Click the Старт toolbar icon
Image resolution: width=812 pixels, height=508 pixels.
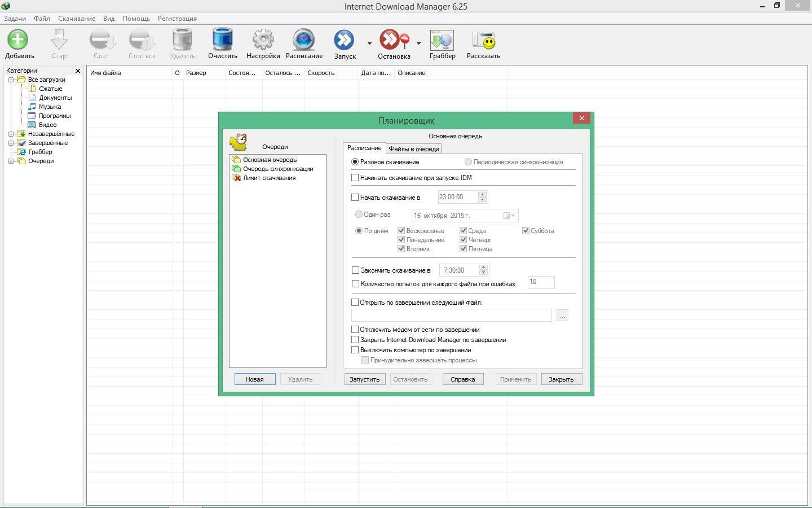pos(60,40)
